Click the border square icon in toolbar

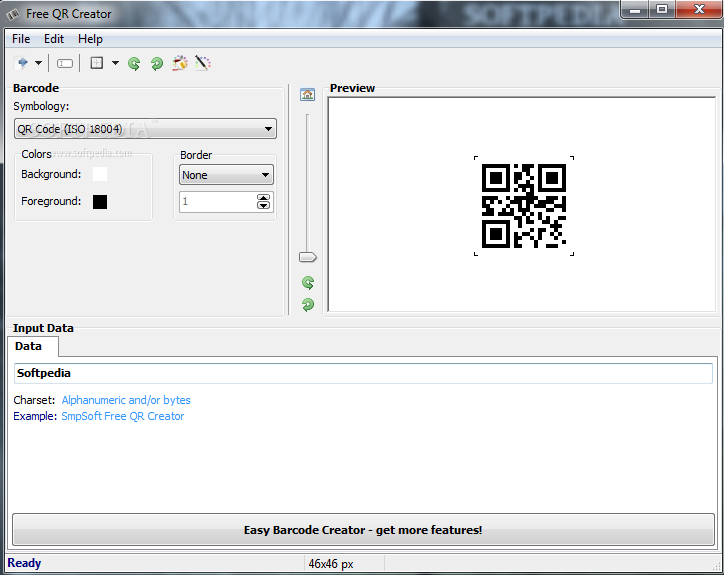coord(97,63)
